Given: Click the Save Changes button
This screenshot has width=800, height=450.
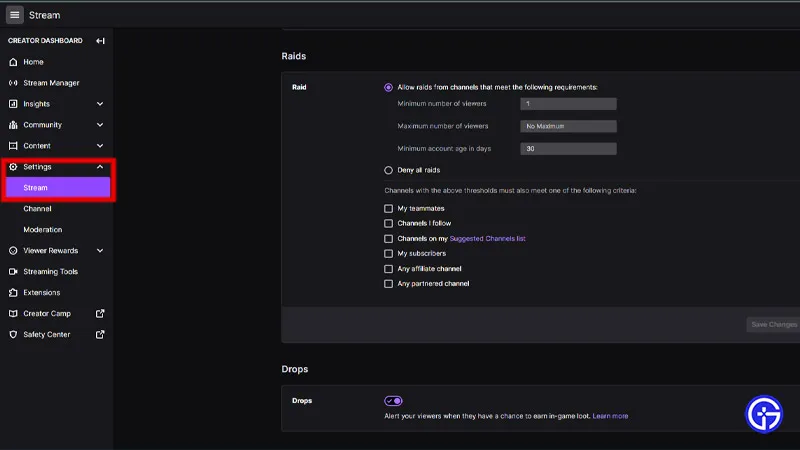Looking at the screenshot, I should coord(773,324).
